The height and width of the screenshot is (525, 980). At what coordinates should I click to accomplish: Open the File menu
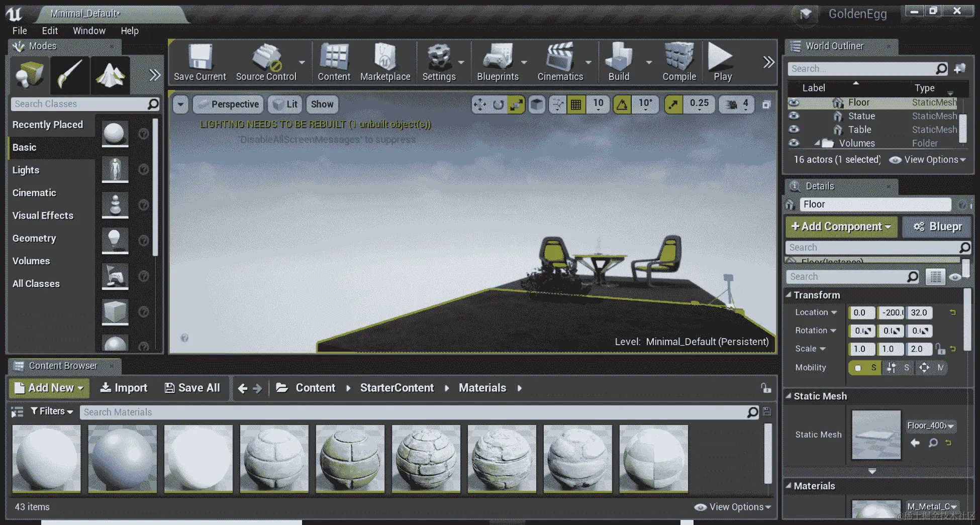tap(20, 31)
